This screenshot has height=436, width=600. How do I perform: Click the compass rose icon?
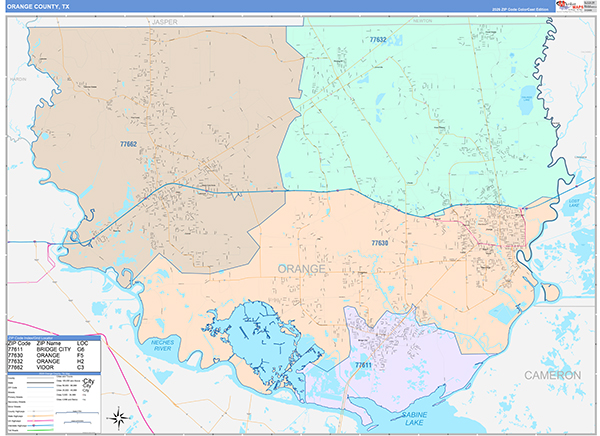click(119, 418)
